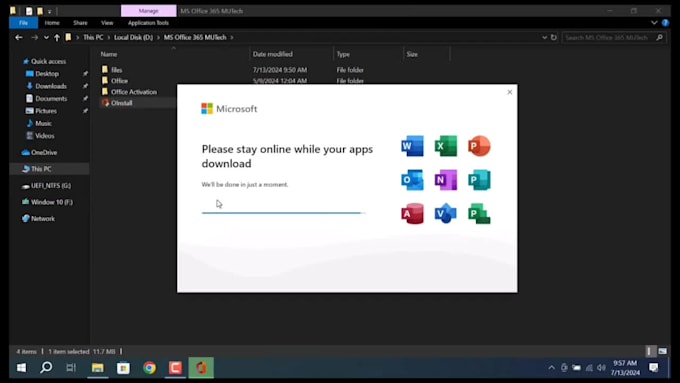Open Quick access in sidebar
The height and width of the screenshot is (383, 680).
[48, 61]
